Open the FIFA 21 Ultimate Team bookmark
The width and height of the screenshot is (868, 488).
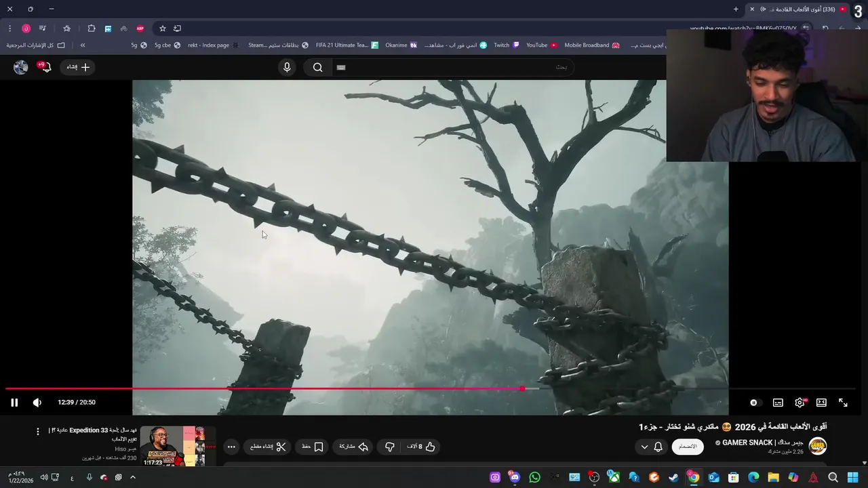coord(347,45)
